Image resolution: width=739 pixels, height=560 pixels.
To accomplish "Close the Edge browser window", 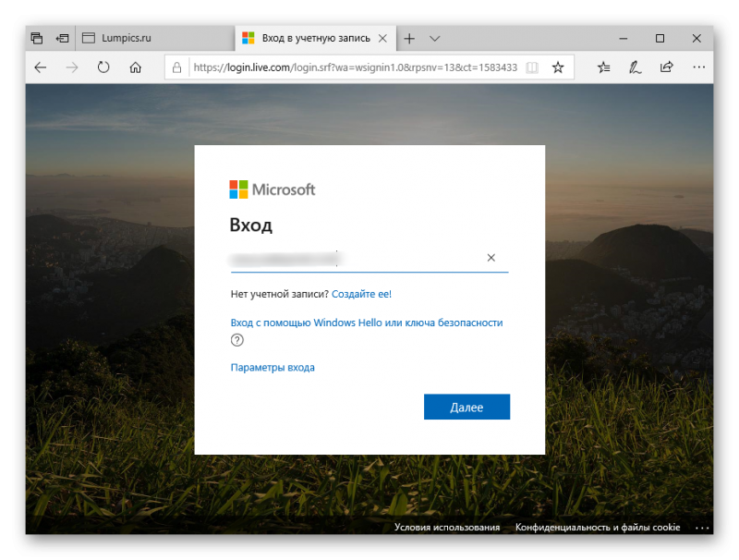I will pyautogui.click(x=697, y=38).
